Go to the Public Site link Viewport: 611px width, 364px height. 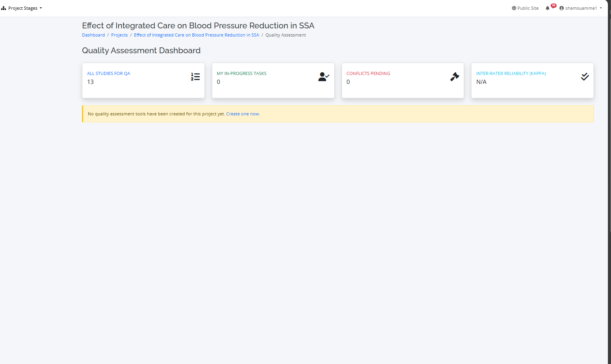coord(527,8)
